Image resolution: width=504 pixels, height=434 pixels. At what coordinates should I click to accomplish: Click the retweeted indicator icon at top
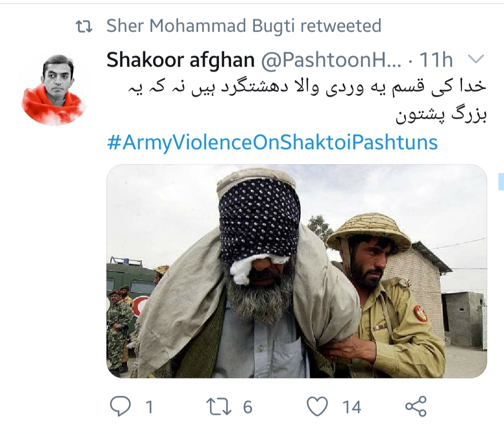[84, 27]
